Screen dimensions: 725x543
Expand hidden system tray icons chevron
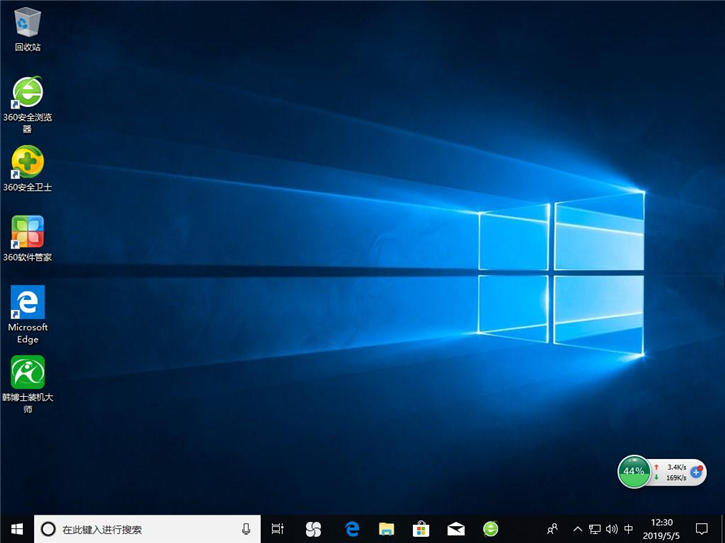click(577, 529)
